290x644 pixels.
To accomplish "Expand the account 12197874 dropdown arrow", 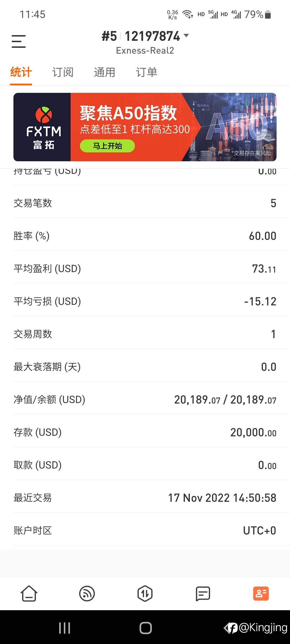I will (x=186, y=35).
